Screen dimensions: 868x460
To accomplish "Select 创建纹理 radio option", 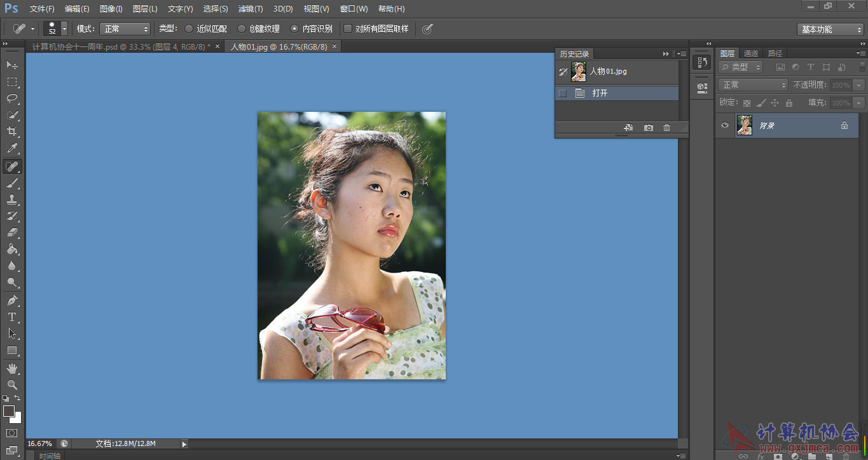I will (242, 29).
